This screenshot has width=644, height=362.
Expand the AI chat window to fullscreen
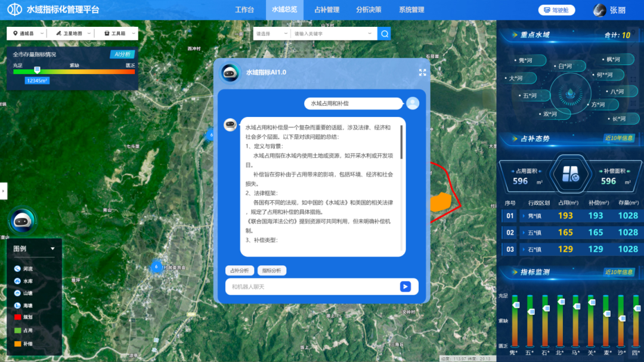point(422,72)
